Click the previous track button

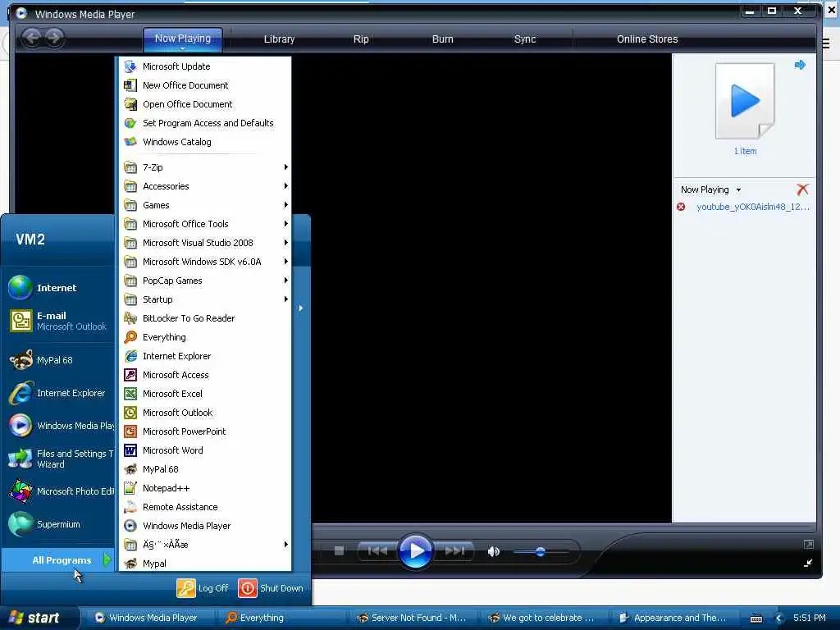click(377, 550)
